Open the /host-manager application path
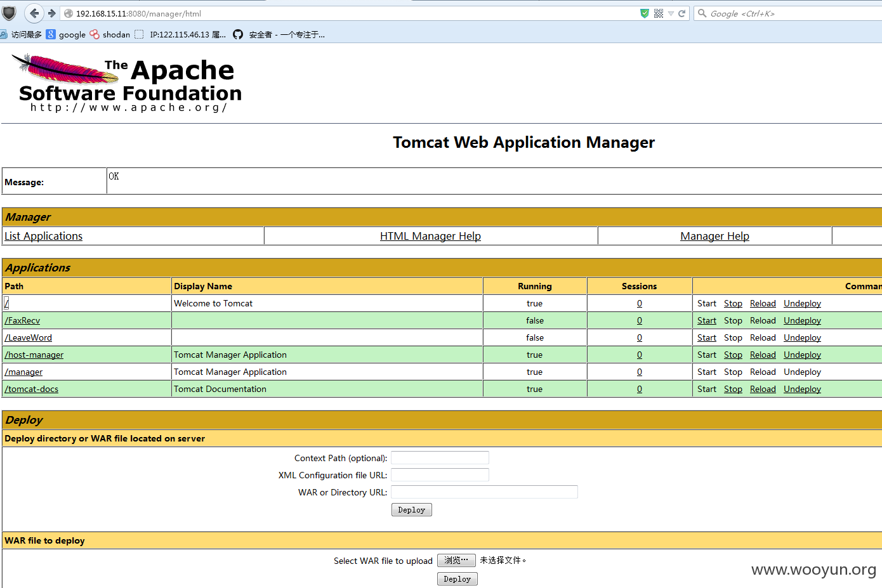The image size is (882, 588). (34, 355)
